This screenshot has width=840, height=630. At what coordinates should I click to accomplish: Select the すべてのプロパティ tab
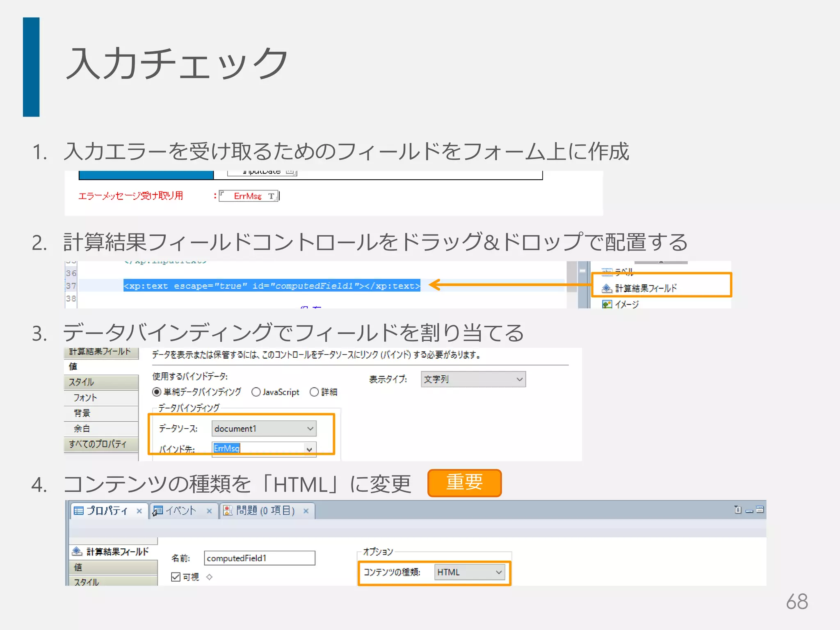(x=101, y=444)
